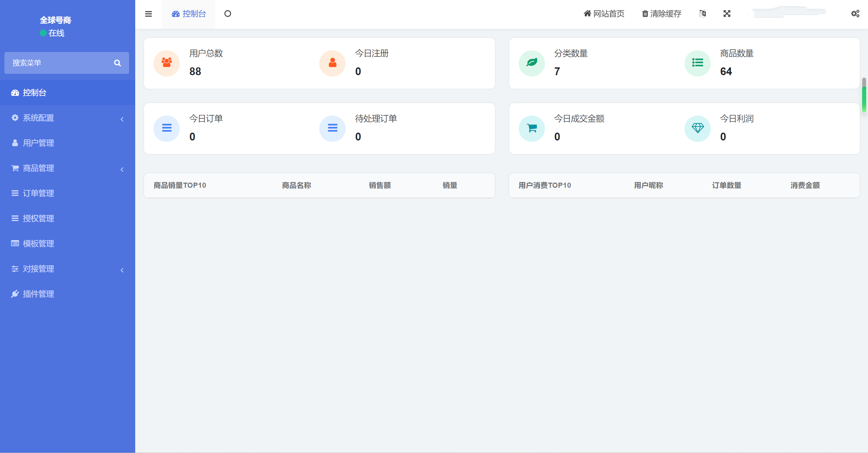
Task: Open 模板管理 template management in sidebar
Action: (x=38, y=244)
